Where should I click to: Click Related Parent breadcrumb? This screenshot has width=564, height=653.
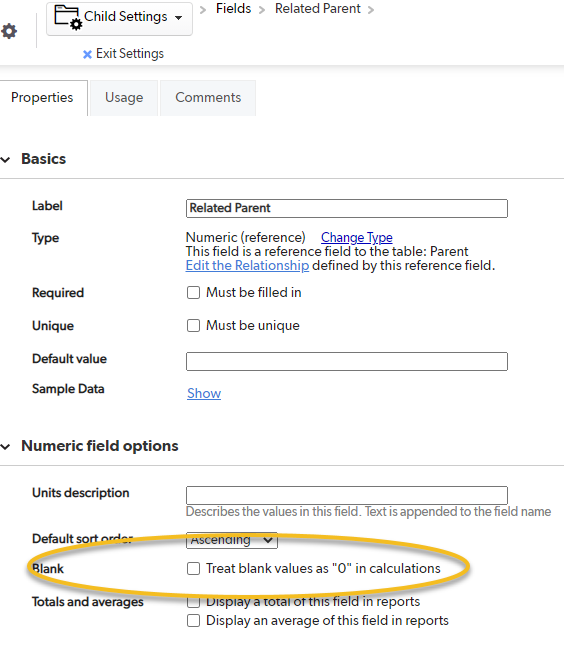(317, 8)
